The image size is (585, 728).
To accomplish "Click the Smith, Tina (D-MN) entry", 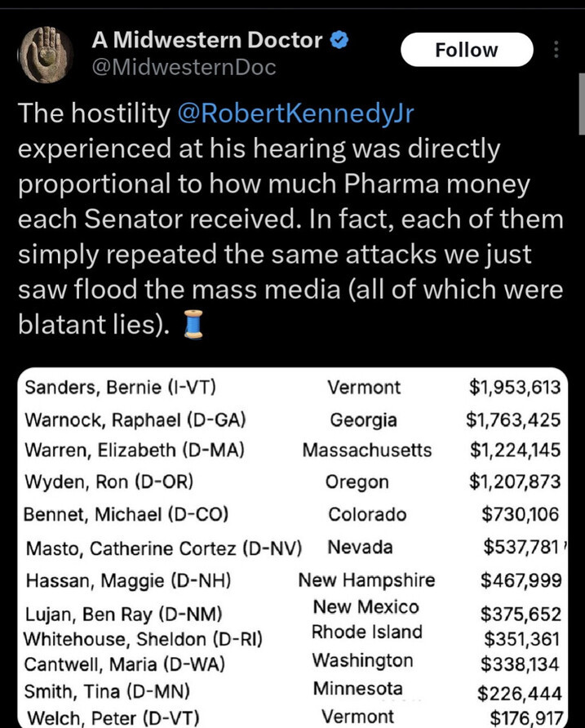I will tap(107, 692).
